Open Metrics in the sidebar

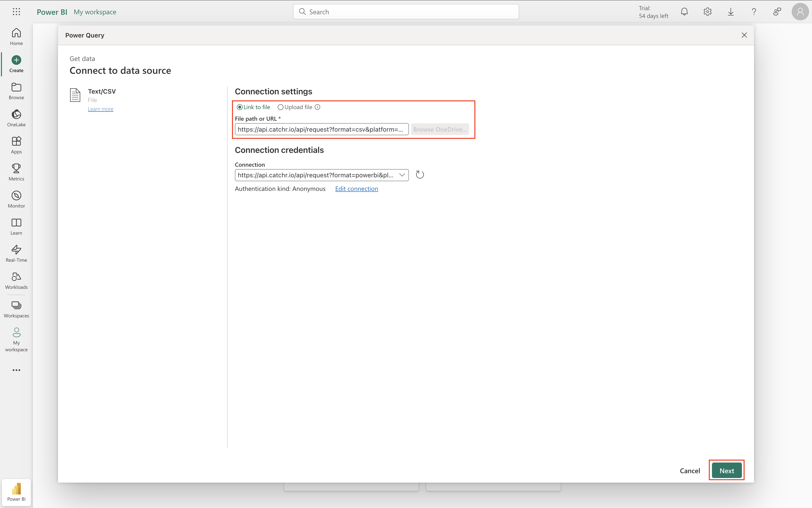pos(16,172)
